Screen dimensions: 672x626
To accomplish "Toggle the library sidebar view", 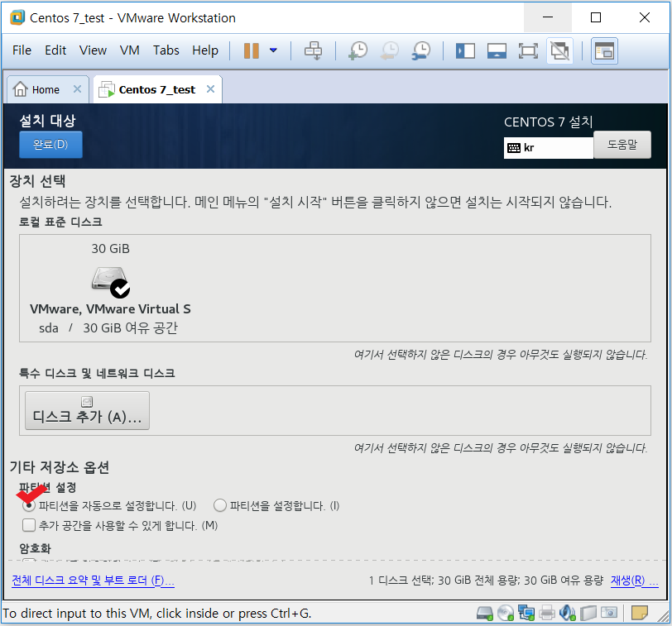I will pyautogui.click(x=465, y=51).
